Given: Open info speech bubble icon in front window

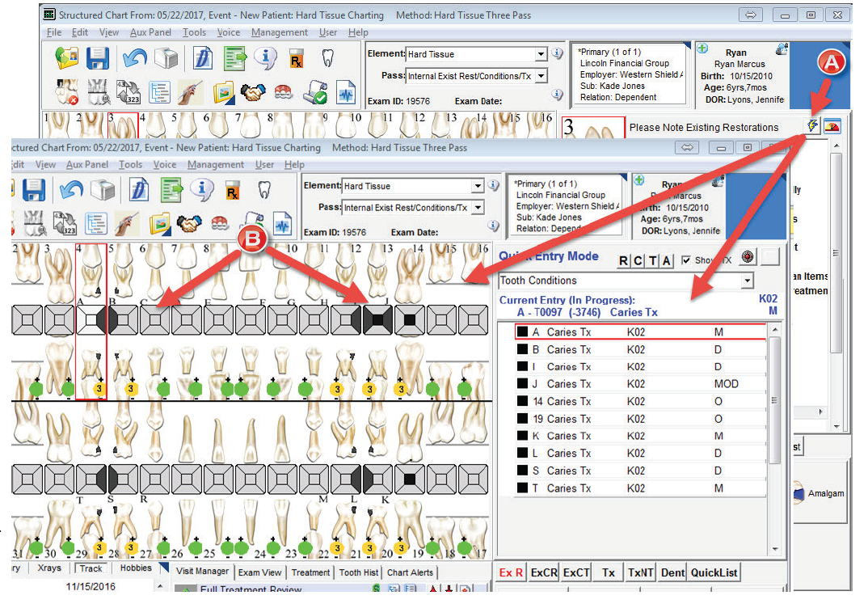Looking at the screenshot, I should tap(202, 190).
